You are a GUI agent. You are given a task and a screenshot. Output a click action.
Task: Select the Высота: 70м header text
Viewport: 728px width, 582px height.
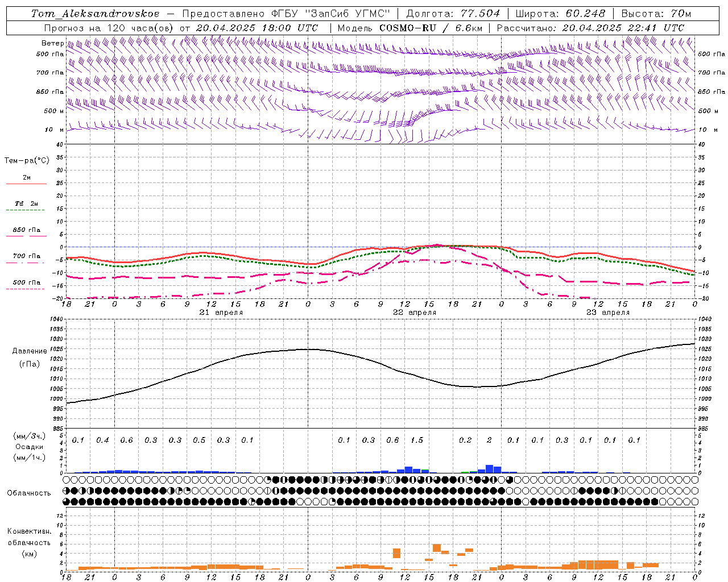(x=656, y=14)
